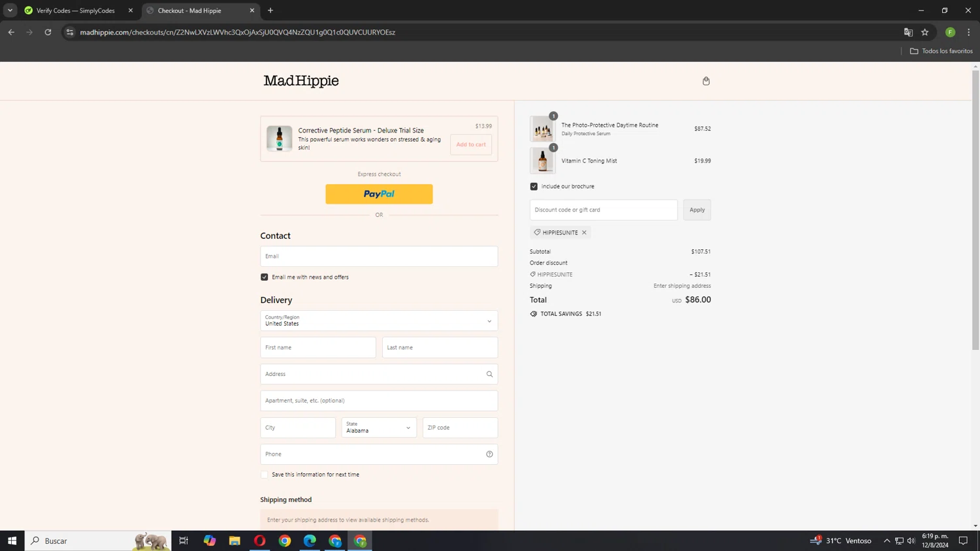Open State dropdown showing Alabama

pos(379,428)
